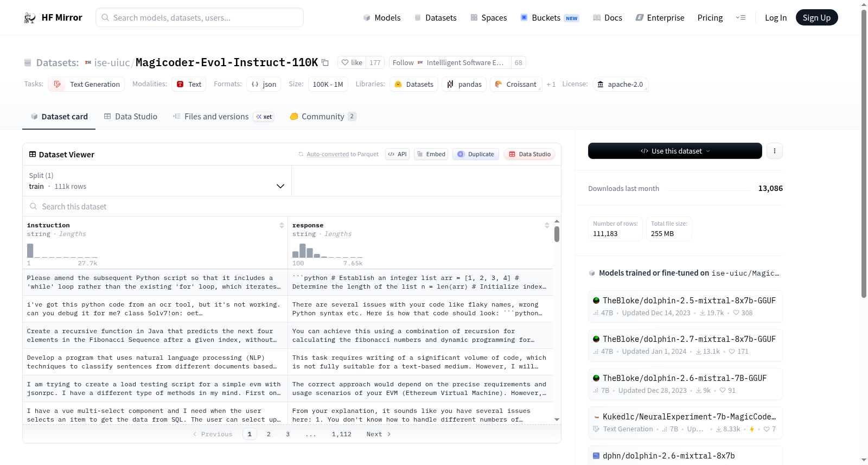Click the 100K - 1M size tag
Viewport: 868px width, 465px height.
coord(328,84)
